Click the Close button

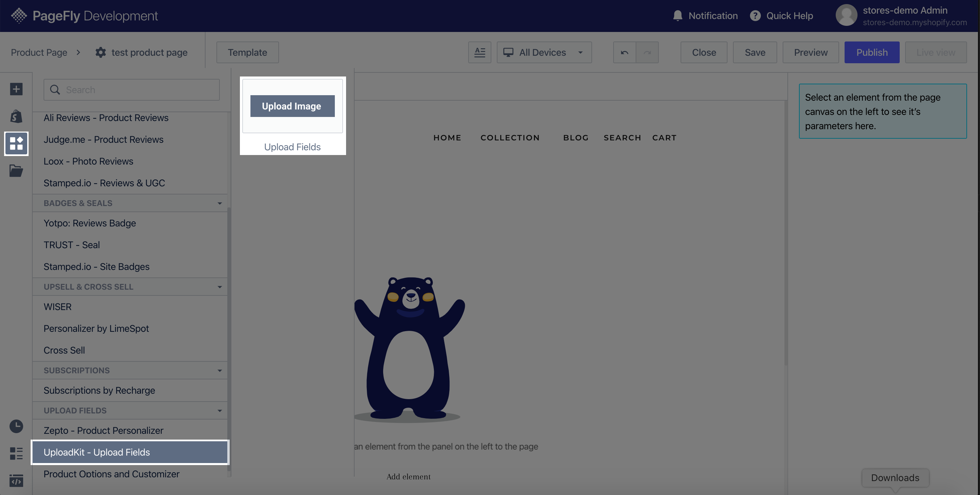(704, 52)
